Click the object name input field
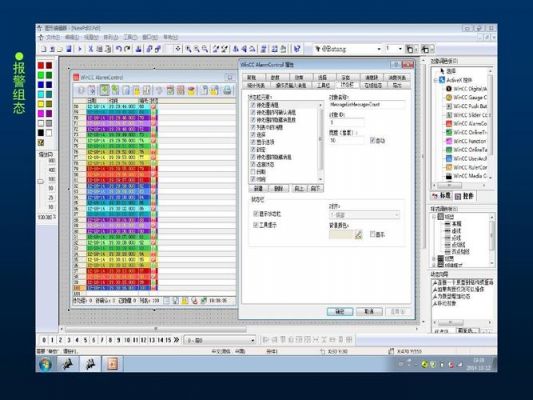 tap(367, 105)
